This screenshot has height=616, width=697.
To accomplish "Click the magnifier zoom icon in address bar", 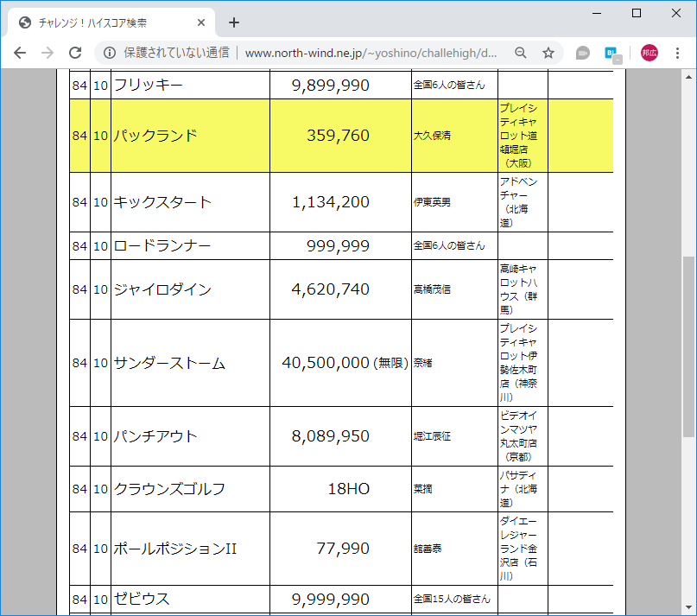I will tap(520, 52).
